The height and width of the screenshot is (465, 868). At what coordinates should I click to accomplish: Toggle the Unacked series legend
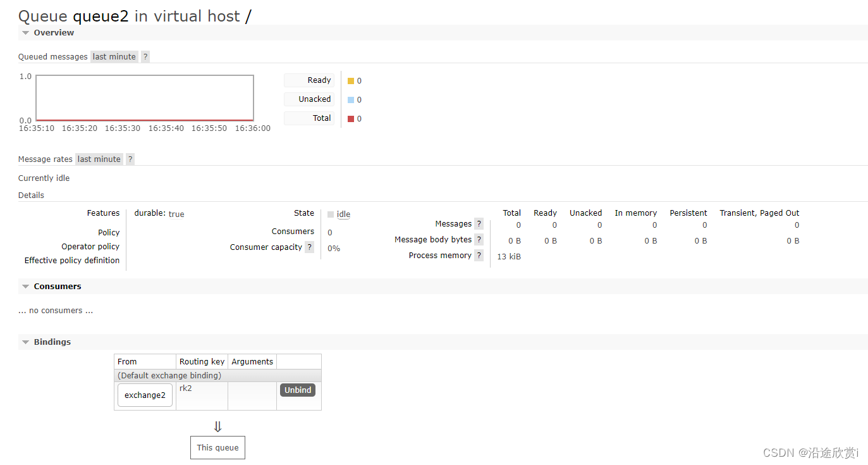tap(309, 99)
